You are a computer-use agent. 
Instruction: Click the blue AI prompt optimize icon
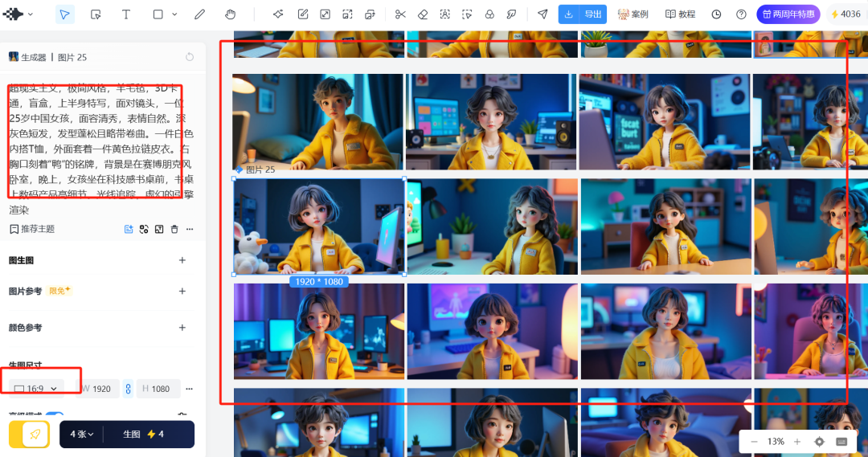tap(129, 229)
